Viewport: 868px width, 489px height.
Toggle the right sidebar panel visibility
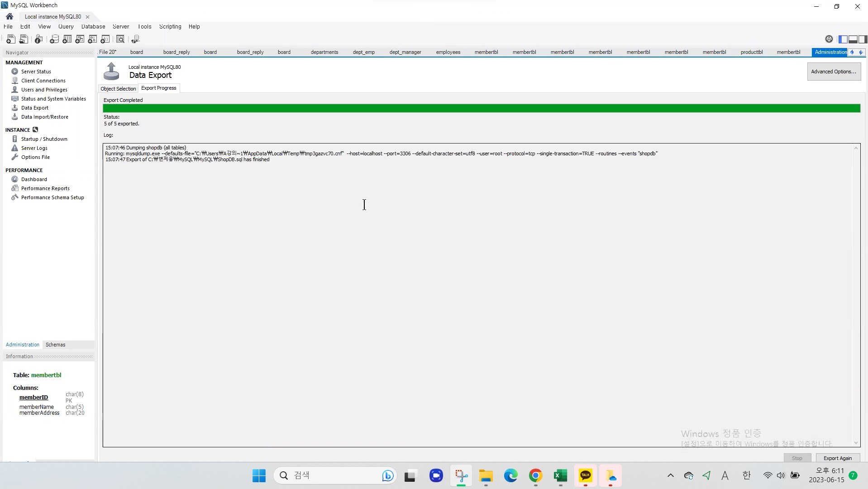coord(863,39)
